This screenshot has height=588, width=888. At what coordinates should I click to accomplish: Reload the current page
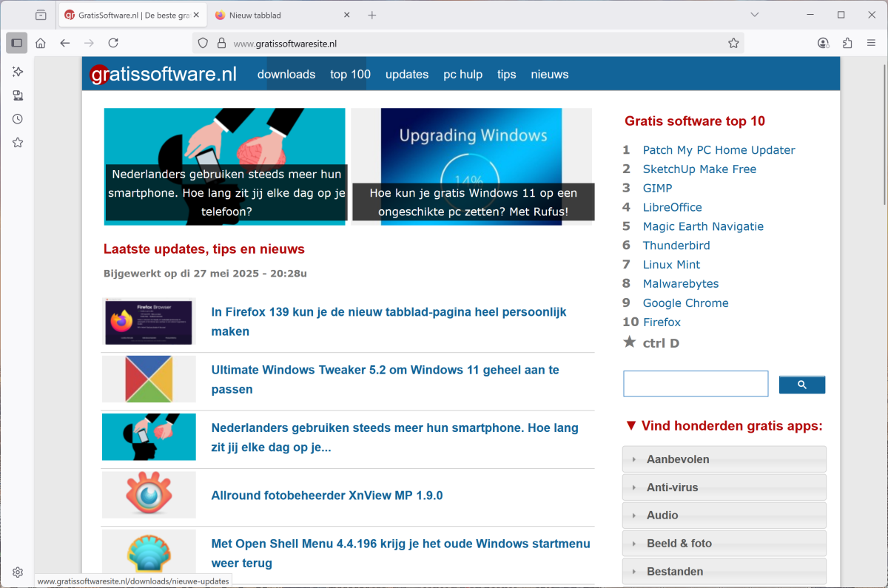[113, 43]
